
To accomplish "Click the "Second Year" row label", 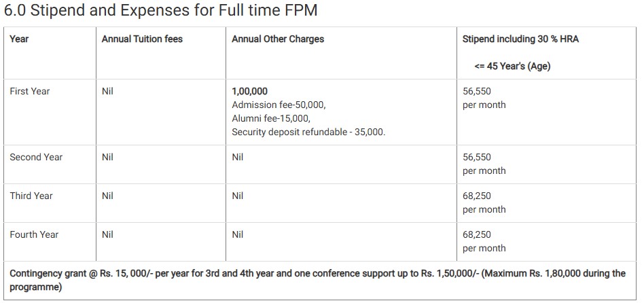I will pos(36,157).
